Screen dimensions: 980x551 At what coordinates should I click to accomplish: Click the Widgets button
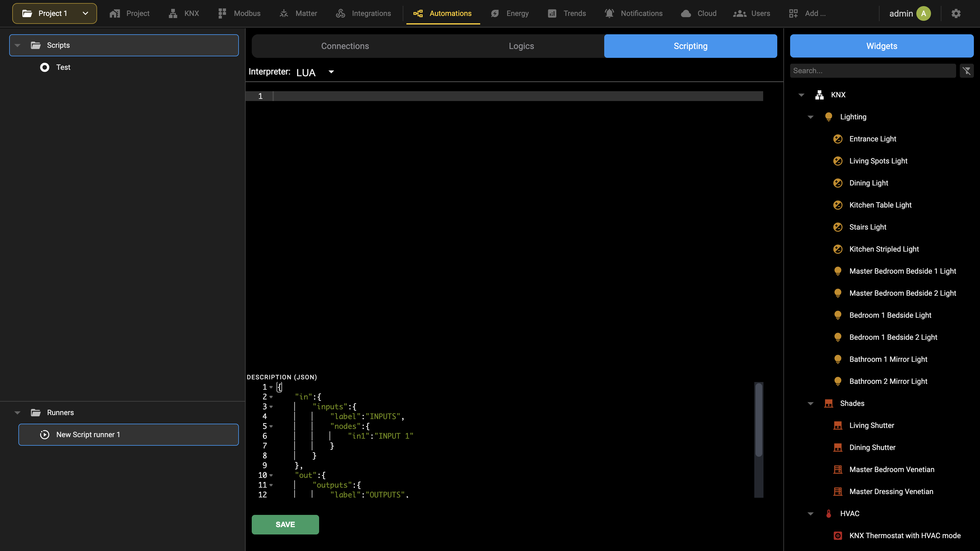coord(882,46)
